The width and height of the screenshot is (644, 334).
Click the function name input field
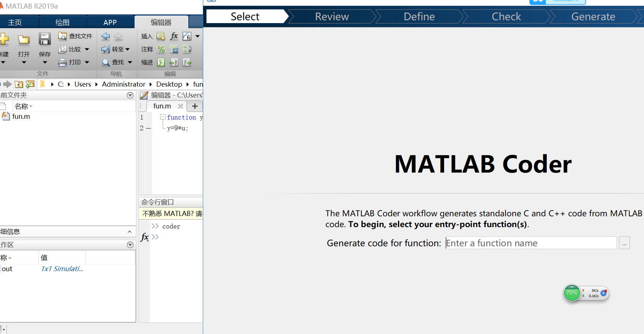coord(531,243)
